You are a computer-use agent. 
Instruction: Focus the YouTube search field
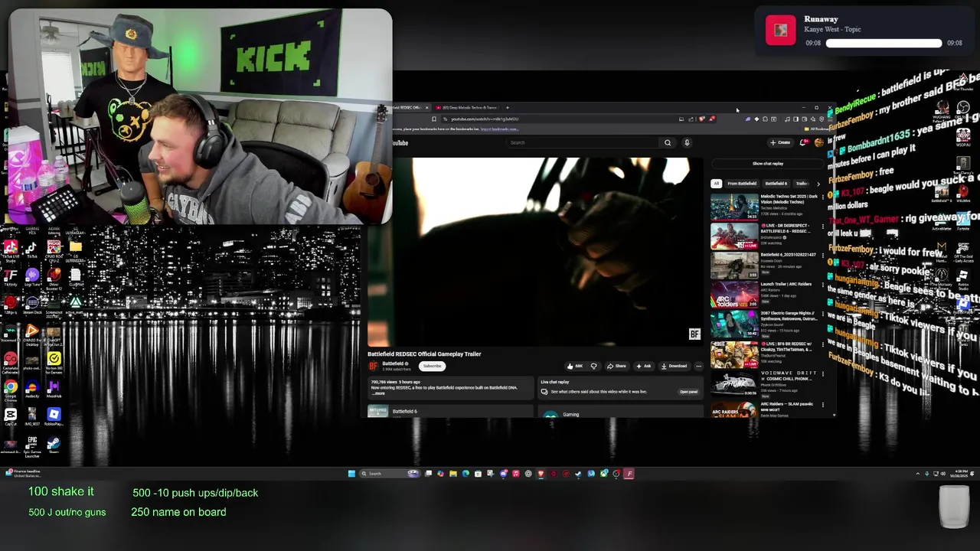pyautogui.click(x=583, y=142)
